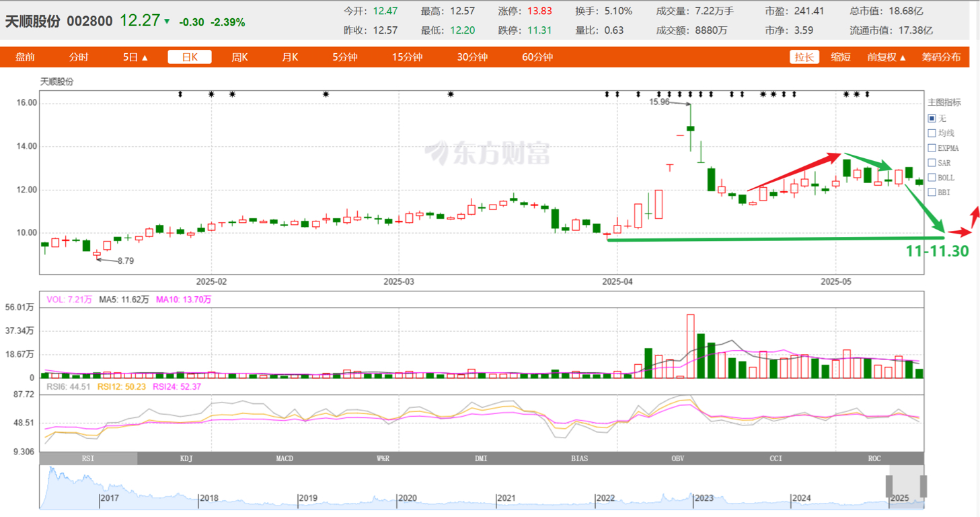Screen dimensions: 980x517
Task: Click the stock name 天顺股份 in the header
Action: coord(32,22)
